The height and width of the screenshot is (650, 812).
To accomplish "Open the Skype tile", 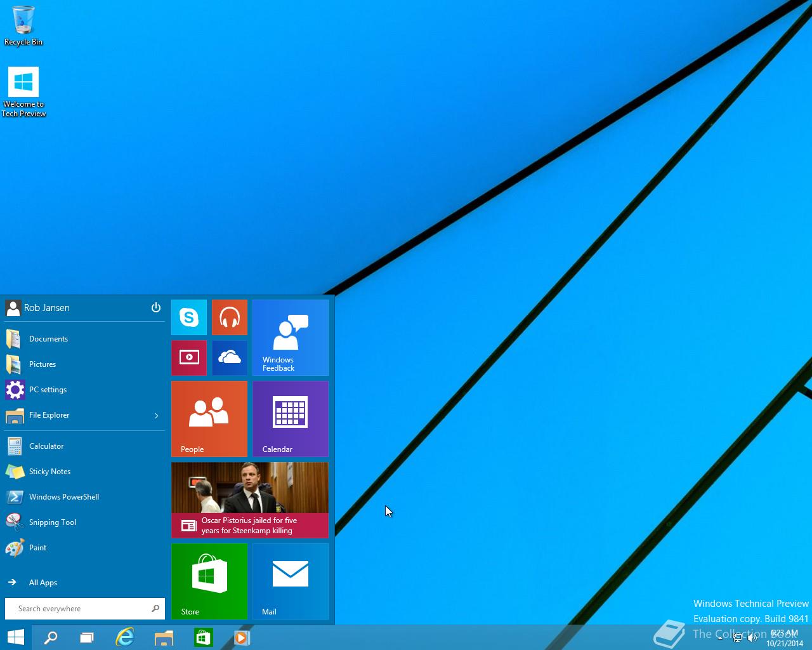I will click(189, 317).
